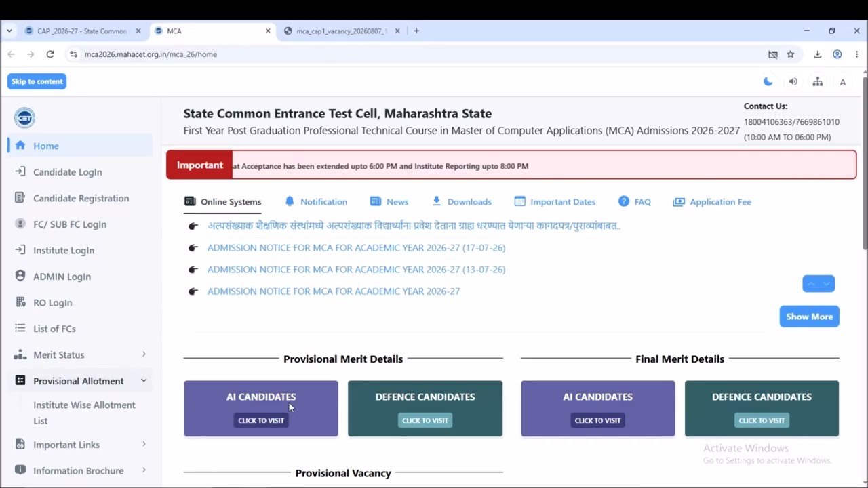
Task: Open Candidate Registration page
Action: (x=81, y=198)
